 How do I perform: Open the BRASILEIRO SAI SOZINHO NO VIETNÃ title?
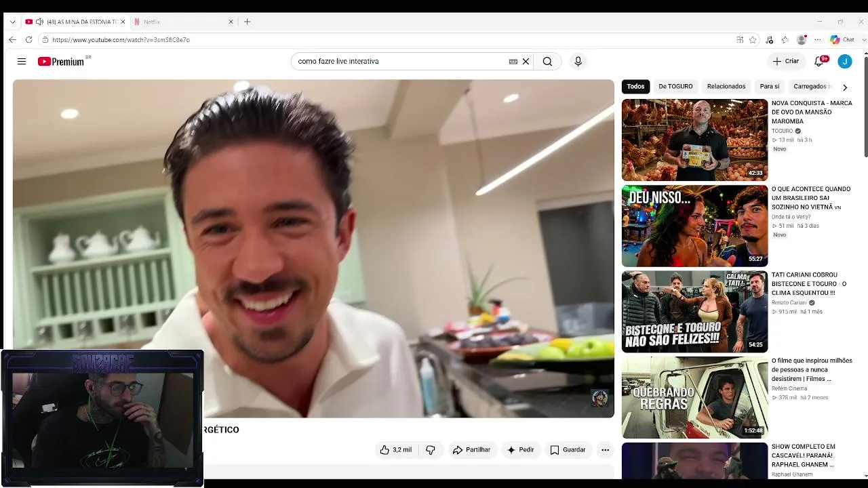[x=811, y=198]
